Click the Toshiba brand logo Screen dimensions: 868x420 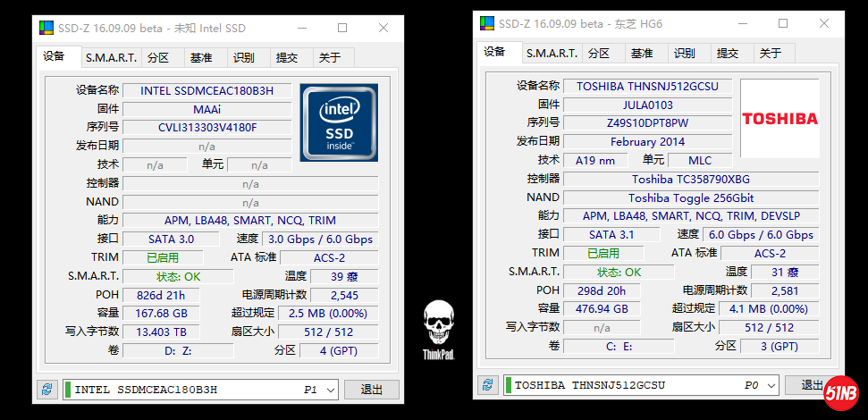[780, 118]
